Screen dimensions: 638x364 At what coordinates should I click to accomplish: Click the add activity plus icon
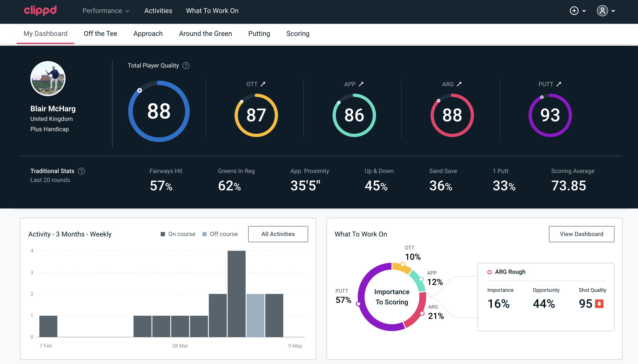(575, 11)
